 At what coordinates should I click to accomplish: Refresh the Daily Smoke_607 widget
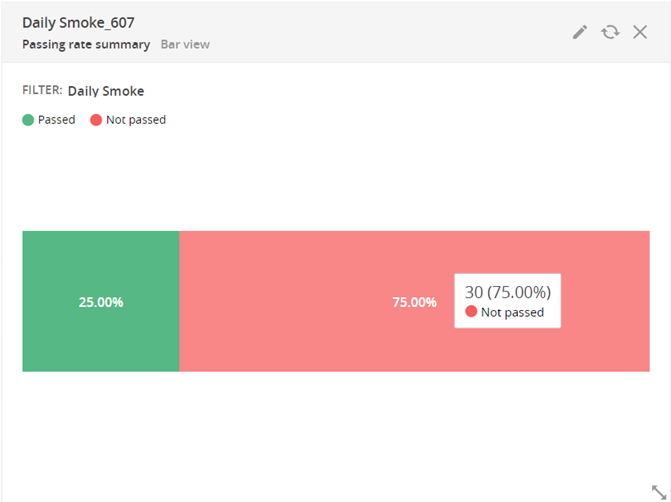coord(609,32)
